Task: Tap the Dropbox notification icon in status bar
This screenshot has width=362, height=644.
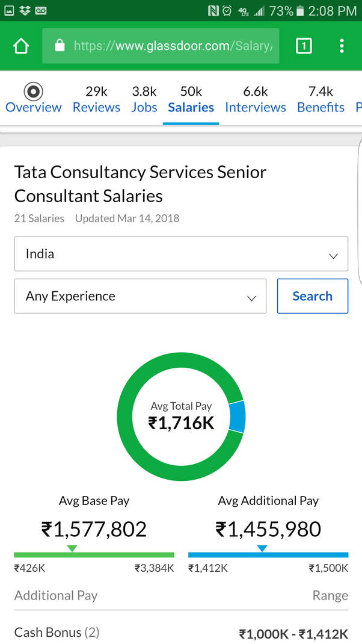Action: pyautogui.click(x=25, y=10)
